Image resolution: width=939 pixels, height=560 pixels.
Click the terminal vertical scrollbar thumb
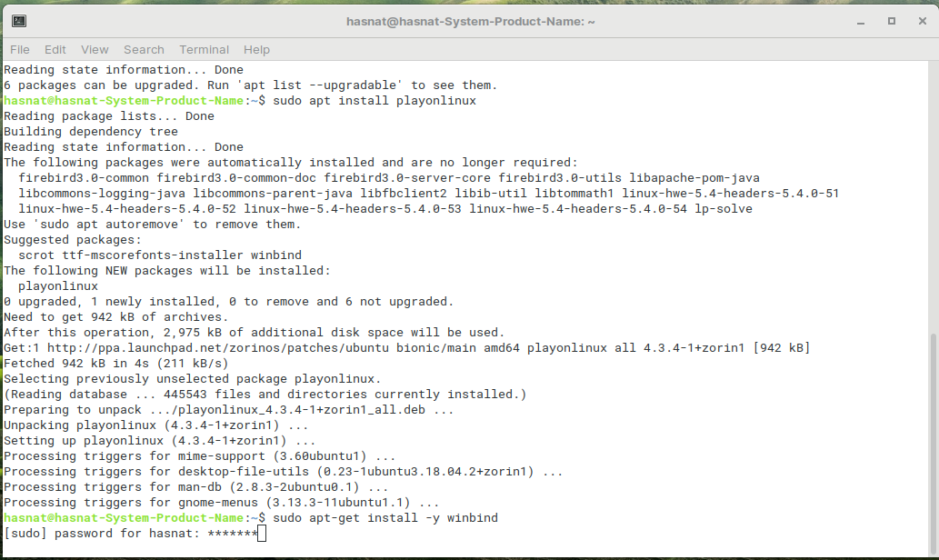coord(933,444)
